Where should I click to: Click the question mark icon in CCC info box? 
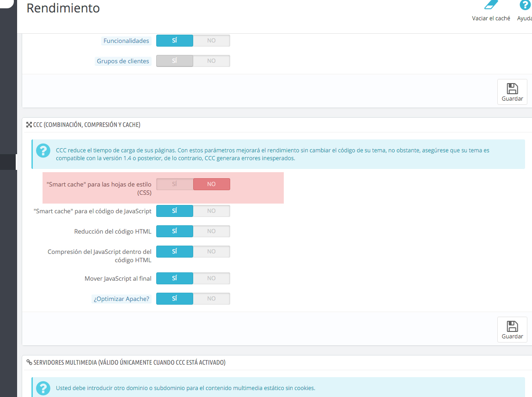coord(43,151)
